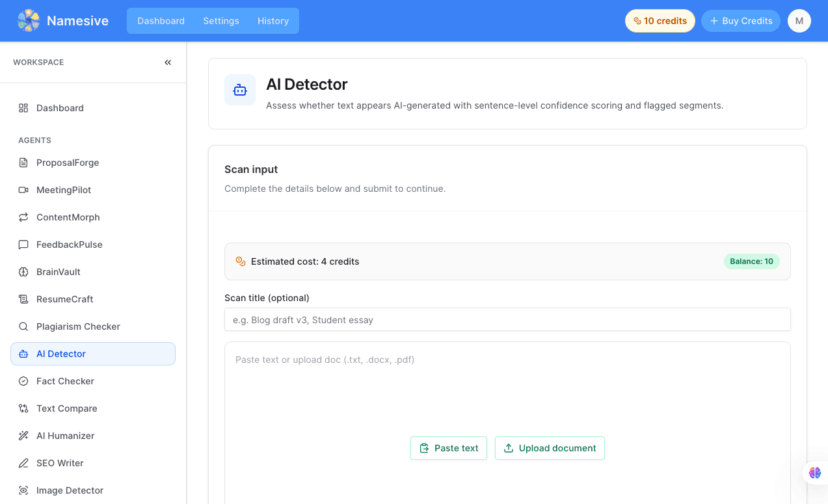
Task: Focus the Scan title input field
Action: (x=507, y=320)
